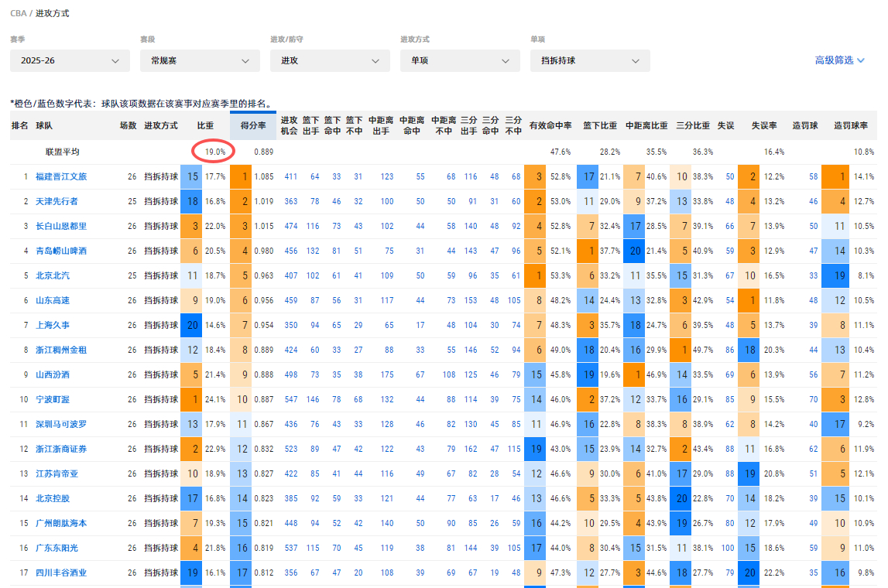This screenshot has width=888, height=588.
Task: Open team 浙江浙商证券 link
Action: [61, 449]
